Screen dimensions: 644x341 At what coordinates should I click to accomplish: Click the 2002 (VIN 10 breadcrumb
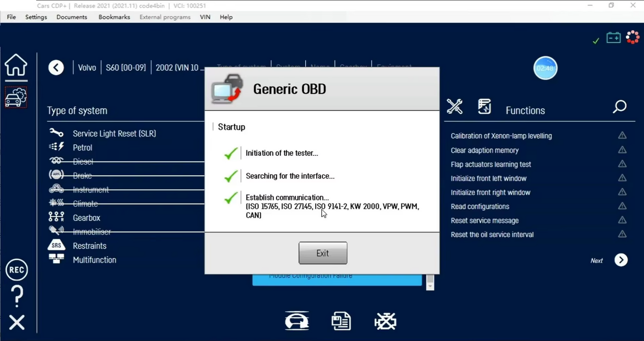coord(180,68)
